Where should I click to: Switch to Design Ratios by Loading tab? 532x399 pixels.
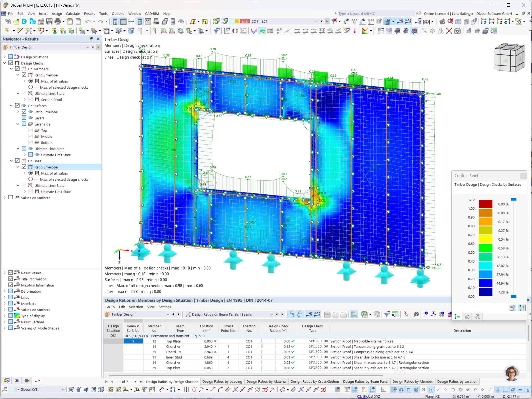click(222, 381)
